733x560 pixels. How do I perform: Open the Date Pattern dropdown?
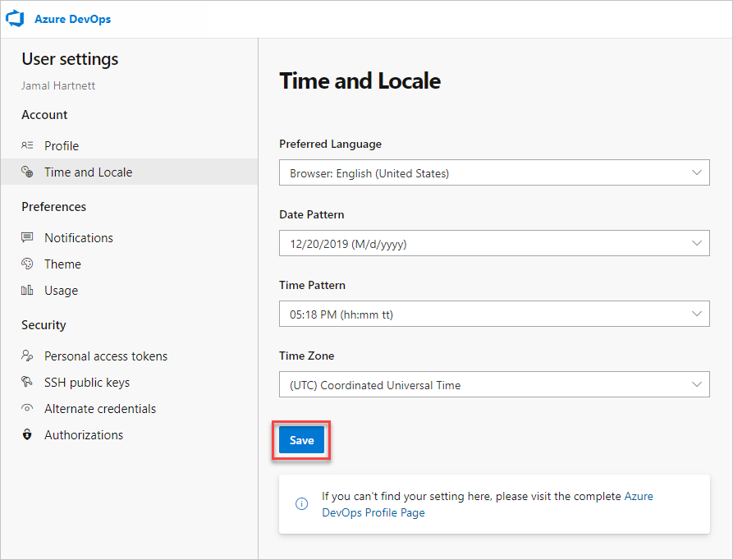click(494, 243)
